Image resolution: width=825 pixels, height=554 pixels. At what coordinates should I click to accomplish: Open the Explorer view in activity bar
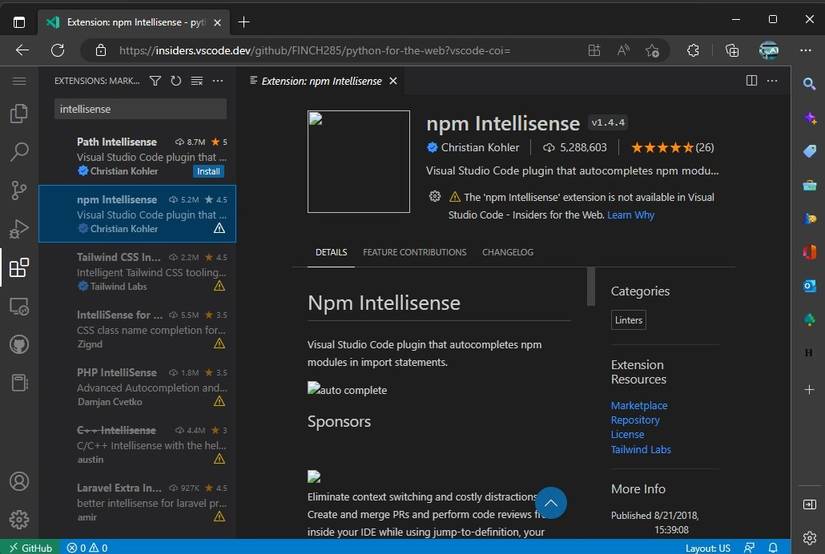18,114
